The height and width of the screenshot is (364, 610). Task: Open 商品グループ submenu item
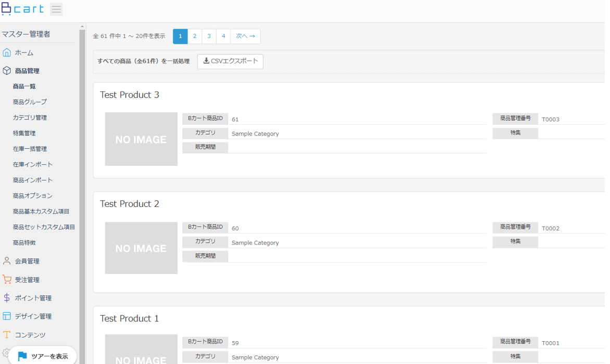tap(30, 102)
